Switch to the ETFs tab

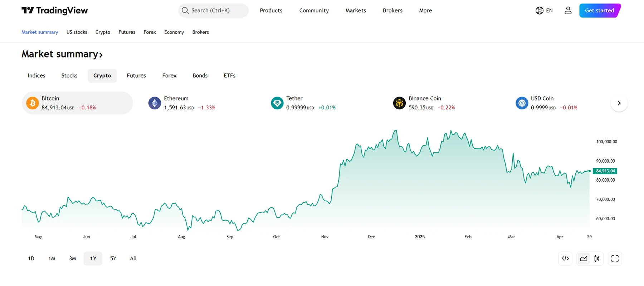(230, 75)
